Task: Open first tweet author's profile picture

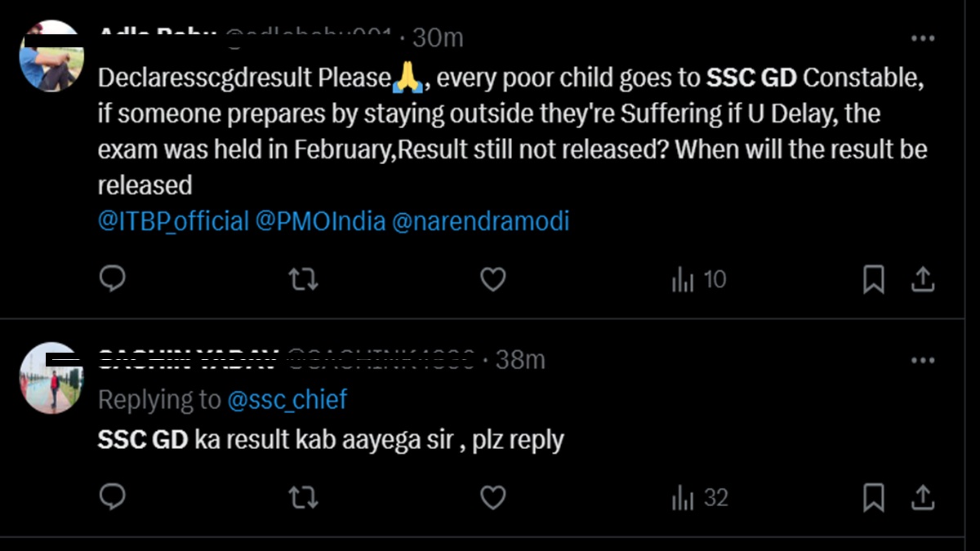Action: (x=51, y=57)
